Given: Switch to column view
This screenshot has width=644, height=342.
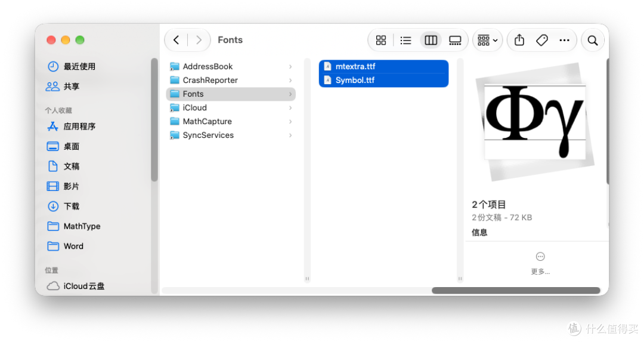Looking at the screenshot, I should pyautogui.click(x=431, y=40).
